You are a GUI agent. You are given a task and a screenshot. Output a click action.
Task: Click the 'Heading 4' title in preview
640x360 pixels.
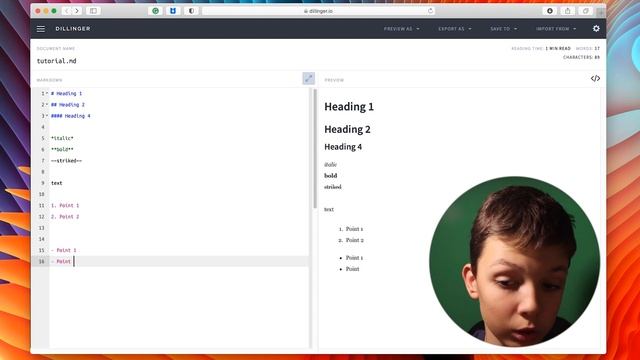pos(343,147)
